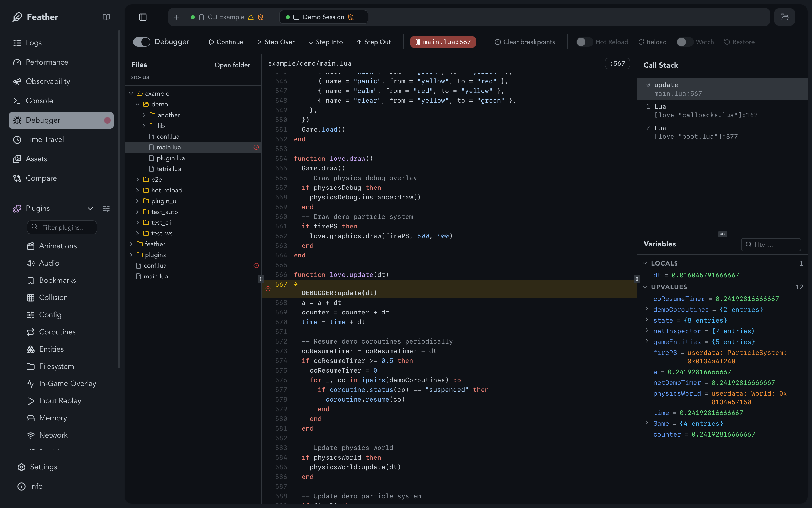Viewport: 812px width, 508px height.
Task: Expand the another folder
Action: pos(144,115)
